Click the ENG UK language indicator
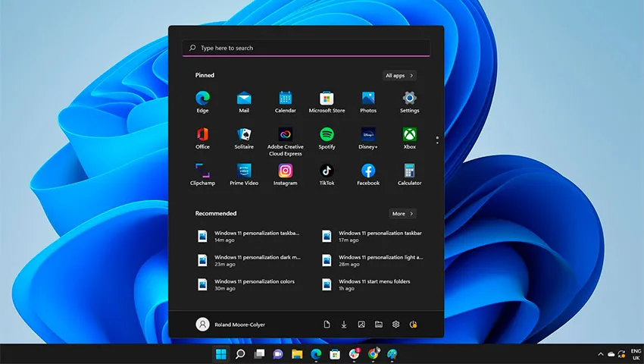This screenshot has width=644, height=364. click(636, 354)
